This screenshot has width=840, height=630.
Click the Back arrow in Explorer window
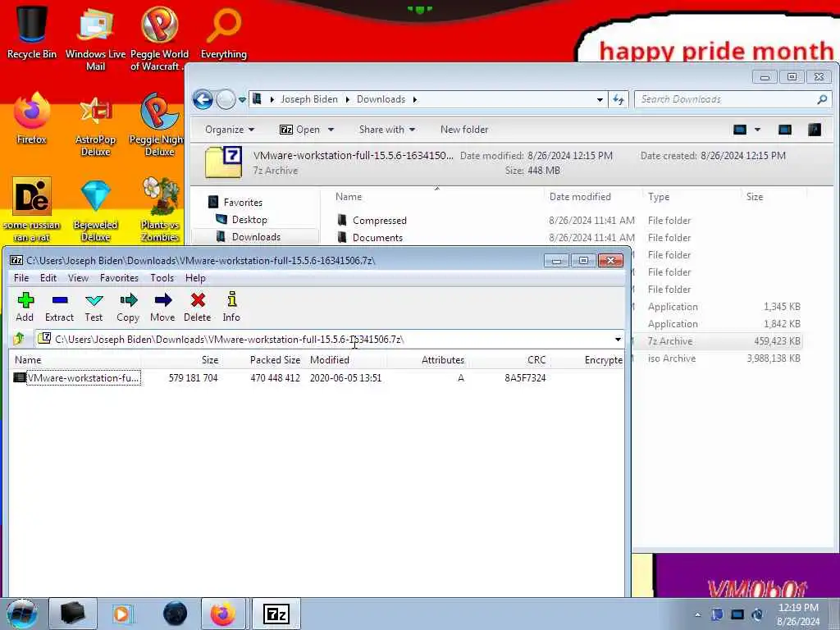point(203,99)
